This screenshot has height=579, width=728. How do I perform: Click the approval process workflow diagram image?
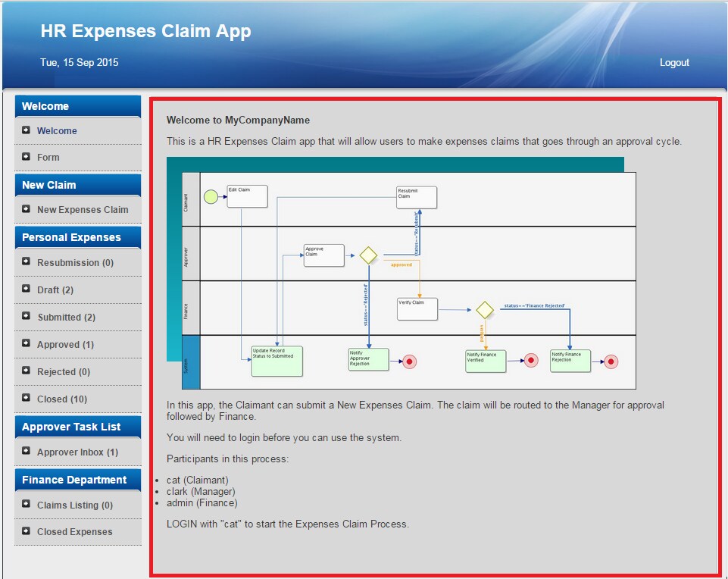click(x=401, y=273)
